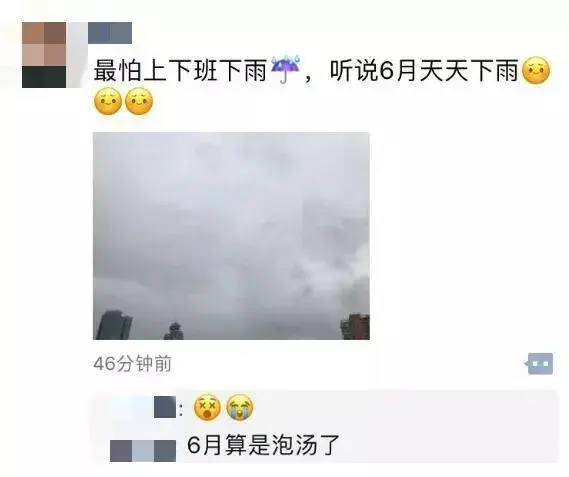Tap the post text 最怕上下班下雨
This screenshot has height=477, width=569.
click(x=180, y=70)
